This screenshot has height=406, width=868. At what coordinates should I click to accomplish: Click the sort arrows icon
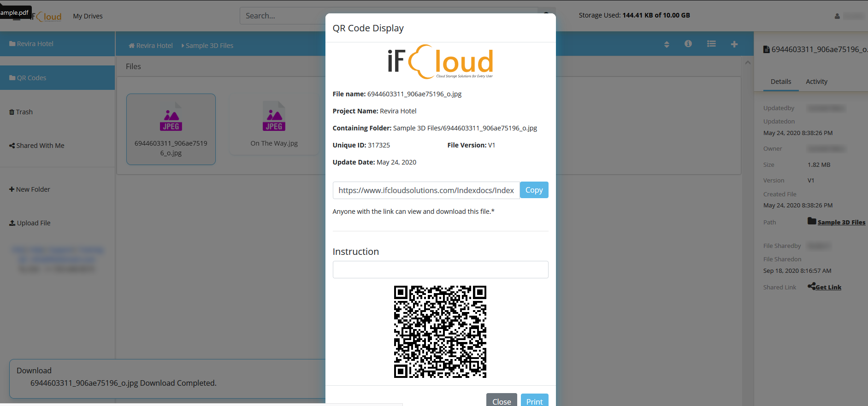click(x=667, y=44)
